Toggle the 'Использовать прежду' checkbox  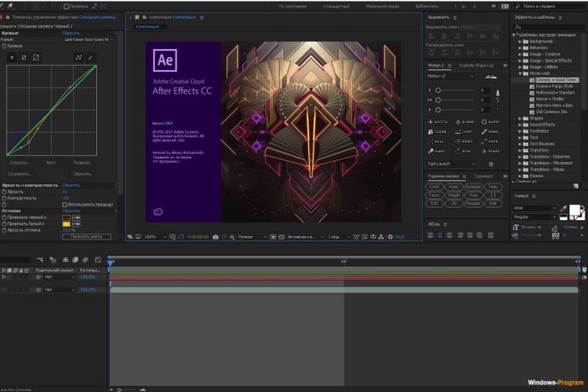[64, 205]
